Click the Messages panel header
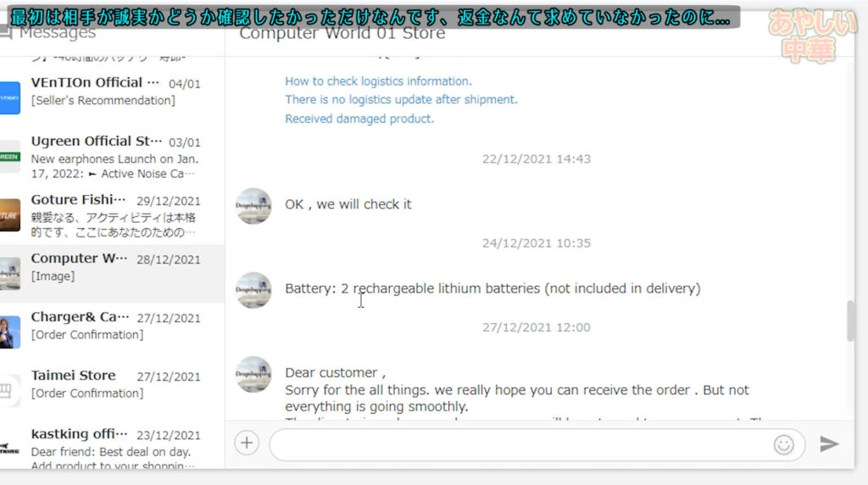 56,34
